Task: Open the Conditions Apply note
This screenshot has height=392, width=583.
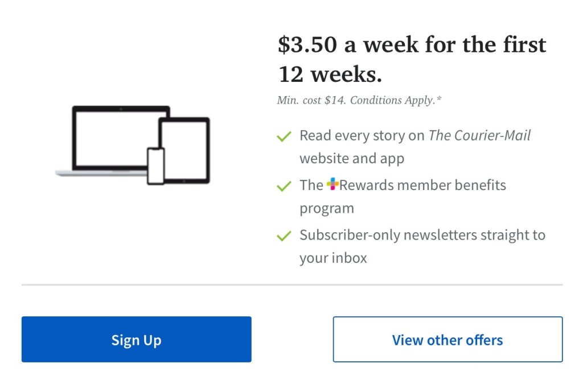Action: 396,101
